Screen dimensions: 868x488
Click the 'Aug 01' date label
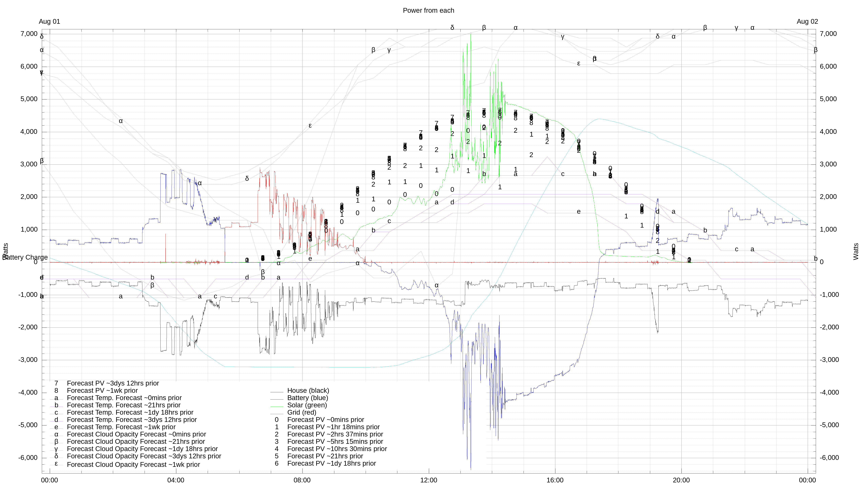coord(50,22)
